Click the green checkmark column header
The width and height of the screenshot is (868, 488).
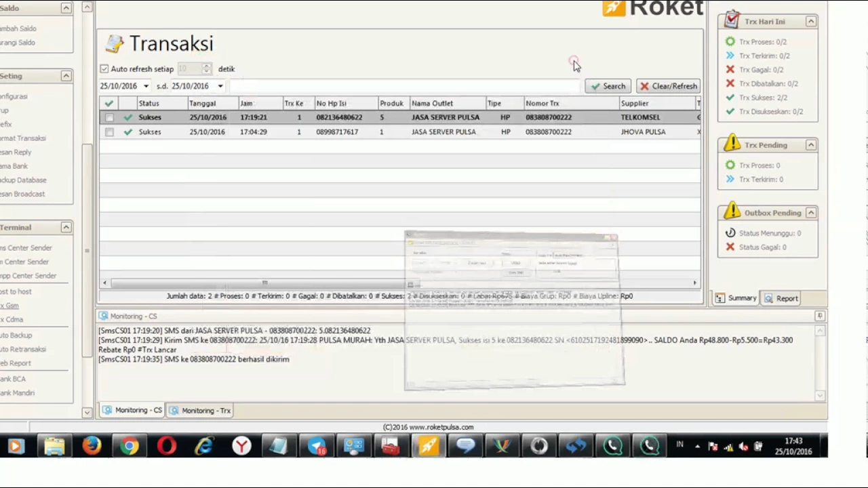tap(108, 103)
